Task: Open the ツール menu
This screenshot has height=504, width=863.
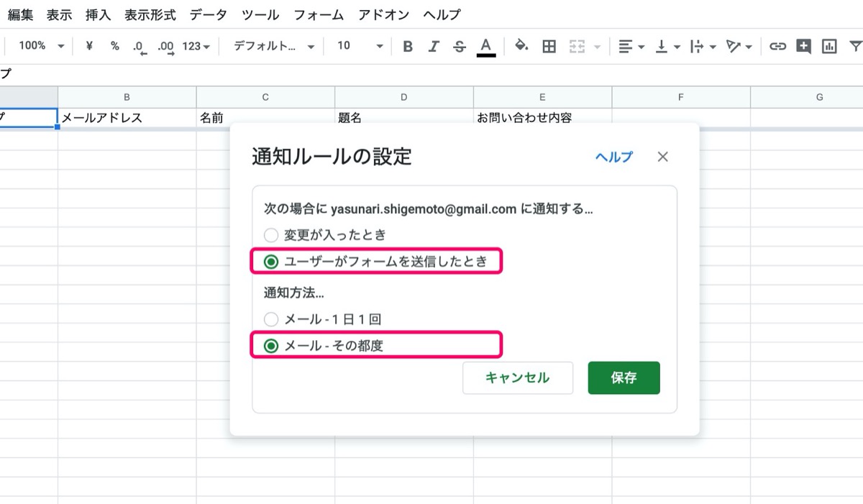Action: 261,14
